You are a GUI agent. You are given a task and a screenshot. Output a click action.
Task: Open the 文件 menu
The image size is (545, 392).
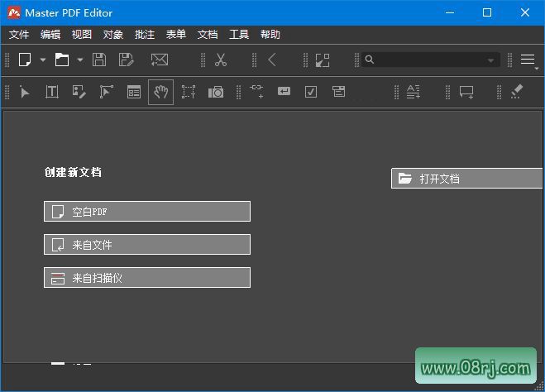click(19, 35)
